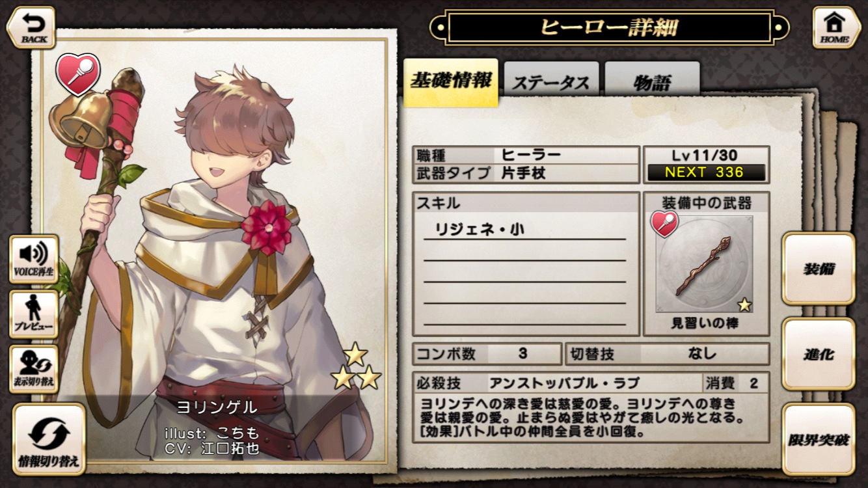Tap the three-star rarity on portrait
This screenshot has height=488, width=868.
355,367
